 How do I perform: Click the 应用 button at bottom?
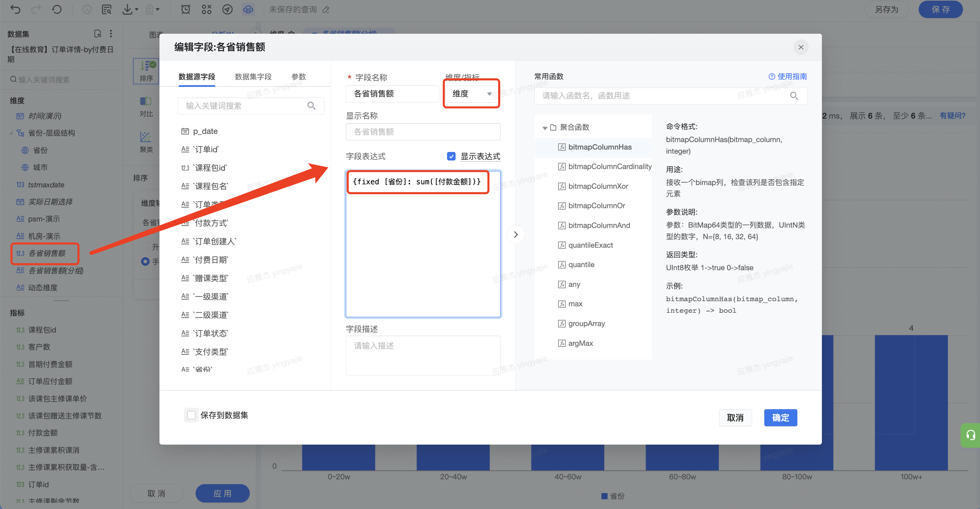[223, 493]
